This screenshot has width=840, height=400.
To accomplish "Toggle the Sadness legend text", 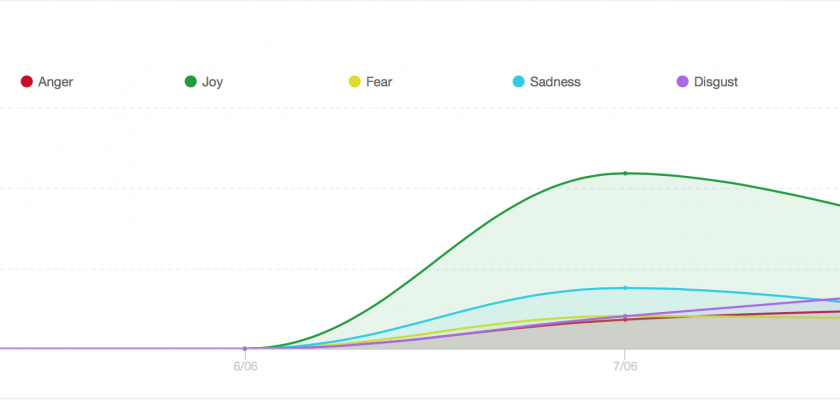I will (x=555, y=82).
